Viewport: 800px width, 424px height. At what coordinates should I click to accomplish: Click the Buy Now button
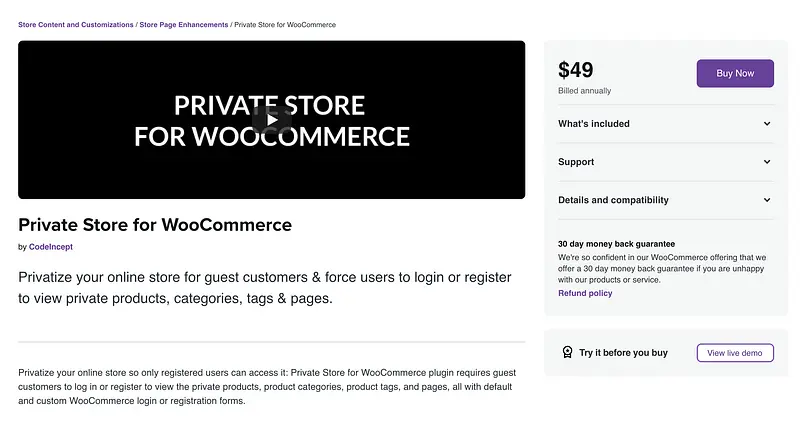click(x=735, y=73)
